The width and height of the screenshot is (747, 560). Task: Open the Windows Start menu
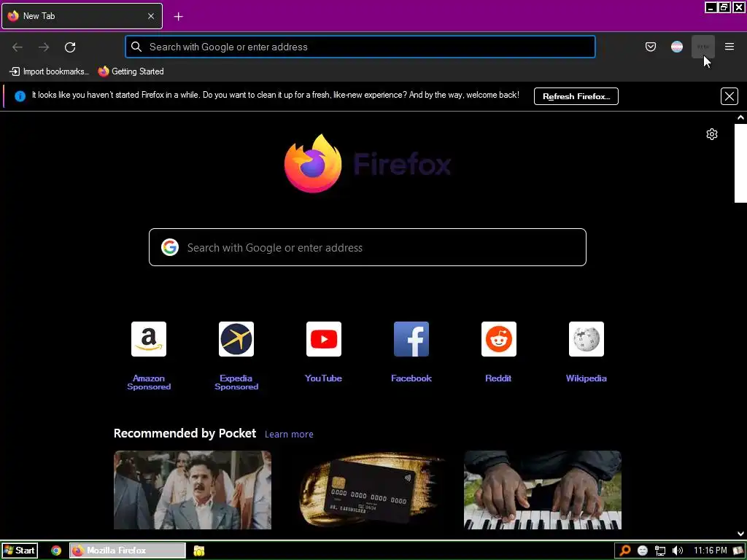tap(19, 551)
